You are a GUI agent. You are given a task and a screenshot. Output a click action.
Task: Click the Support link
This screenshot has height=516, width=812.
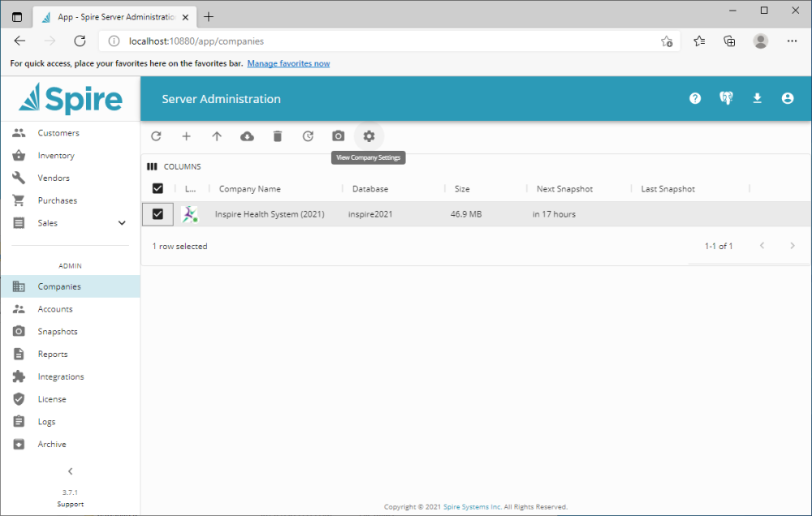coord(71,504)
